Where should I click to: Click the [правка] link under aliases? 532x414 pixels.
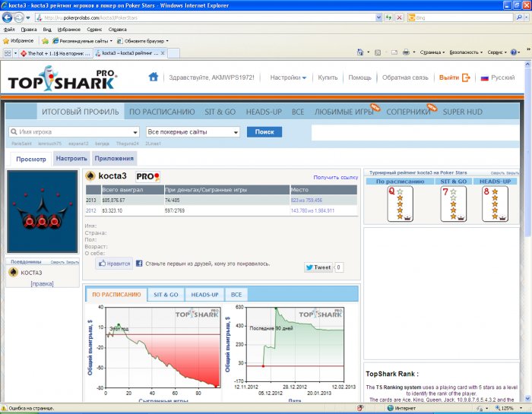point(42,283)
